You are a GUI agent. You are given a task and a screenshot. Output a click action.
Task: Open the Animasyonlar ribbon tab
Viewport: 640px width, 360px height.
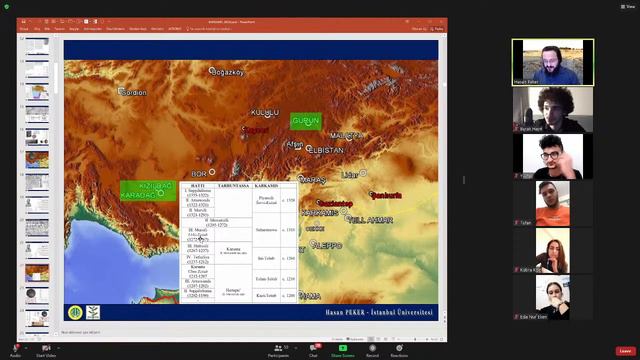[x=93, y=29]
